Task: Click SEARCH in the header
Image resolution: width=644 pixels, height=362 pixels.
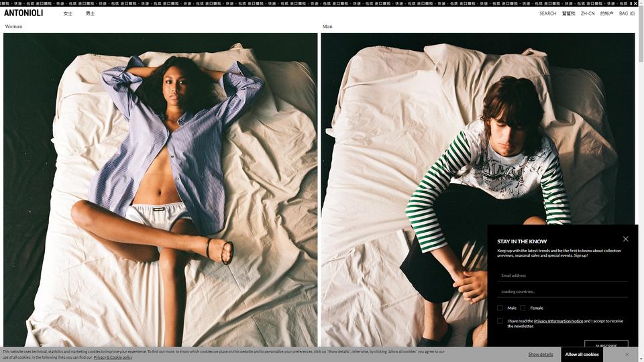Action: pyautogui.click(x=547, y=13)
